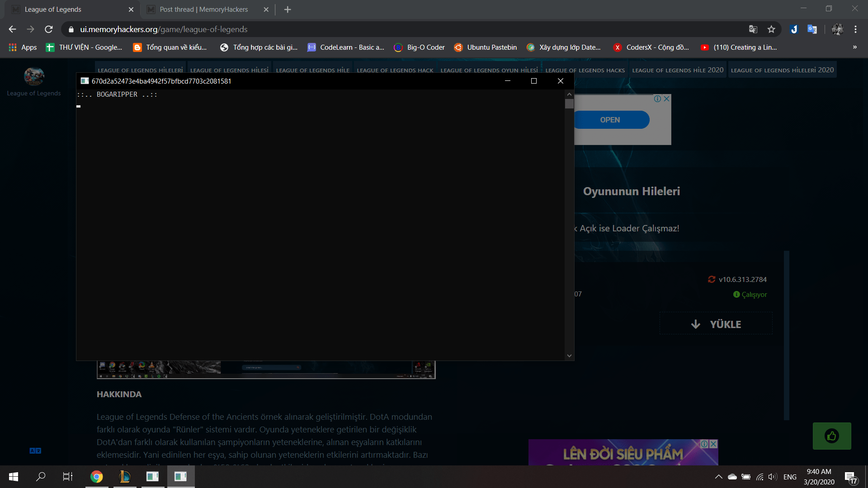Open the Windows Start menu
This screenshot has height=488, width=868.
[x=14, y=477]
